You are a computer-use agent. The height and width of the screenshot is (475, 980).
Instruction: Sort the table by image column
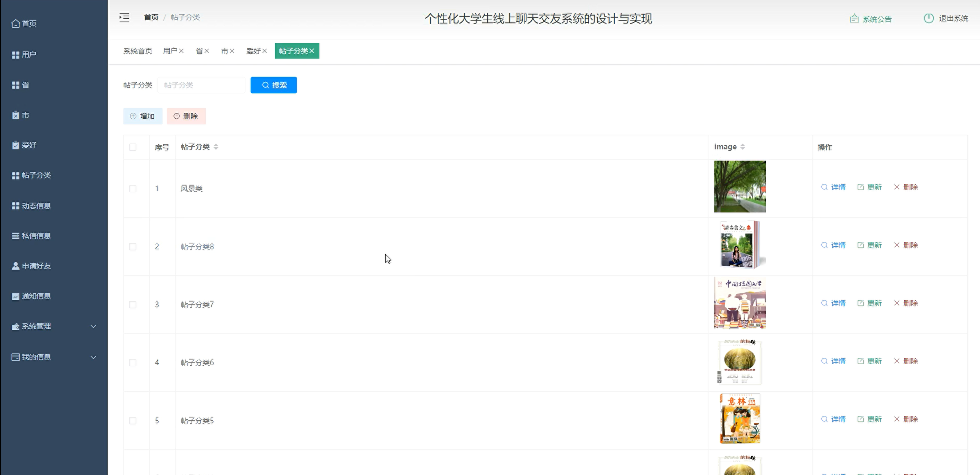click(x=743, y=147)
